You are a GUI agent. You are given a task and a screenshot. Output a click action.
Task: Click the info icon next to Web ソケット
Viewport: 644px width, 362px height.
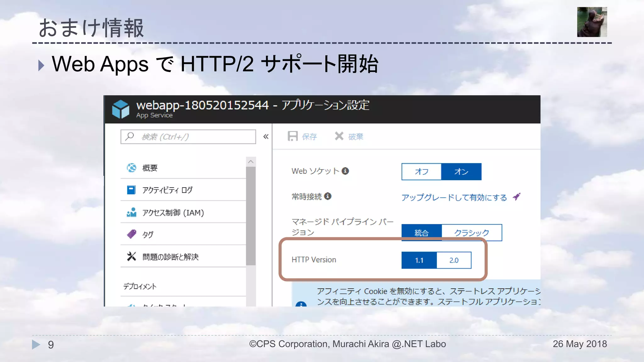345,171
